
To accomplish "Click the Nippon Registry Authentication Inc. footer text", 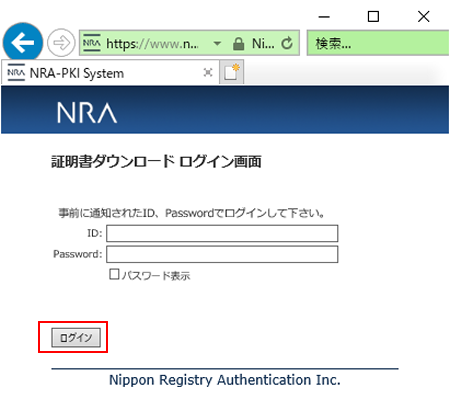I will 225,380.
